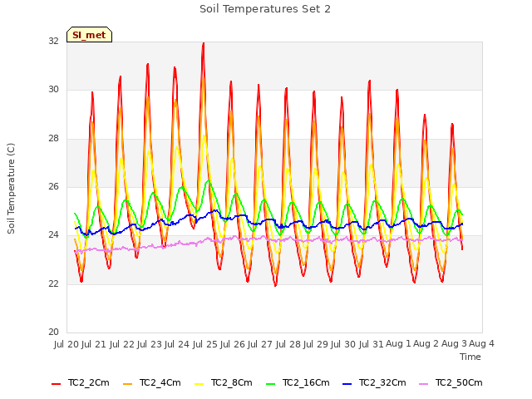Click the blue TC2_32Cm legend swatch
Screen dimensions: 532x399
pos(347,384)
